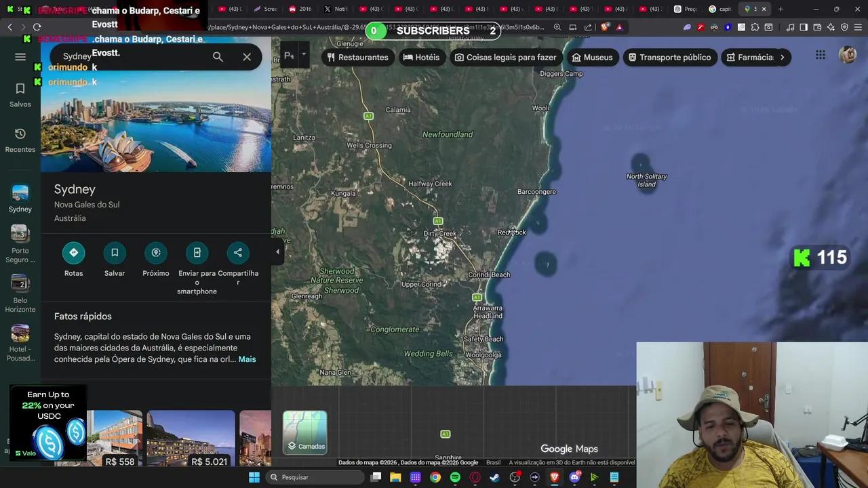Click Enviar para o smartphone icon
This screenshot has width=868, height=488.
(197, 253)
